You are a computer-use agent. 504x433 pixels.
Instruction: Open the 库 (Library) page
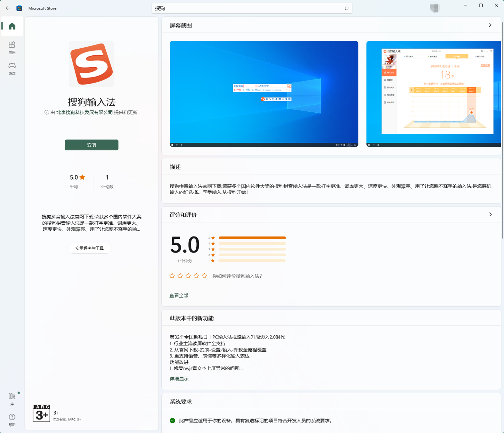12,399
